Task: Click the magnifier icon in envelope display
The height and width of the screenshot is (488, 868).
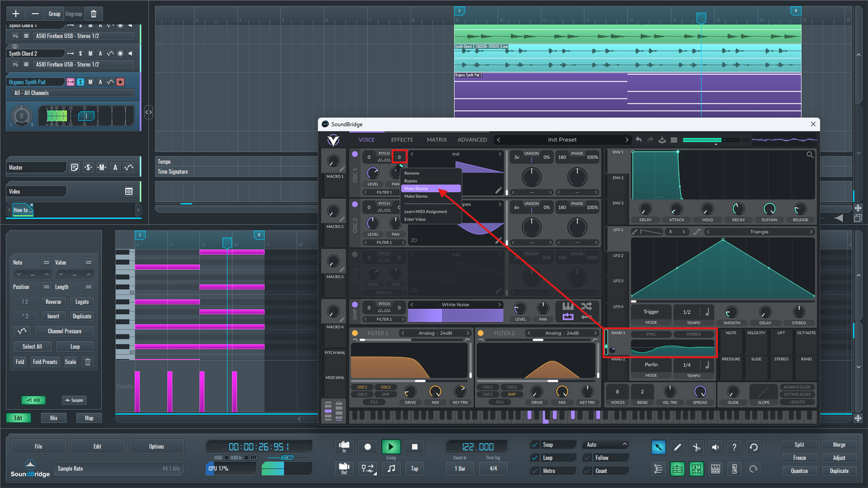Action: point(810,155)
